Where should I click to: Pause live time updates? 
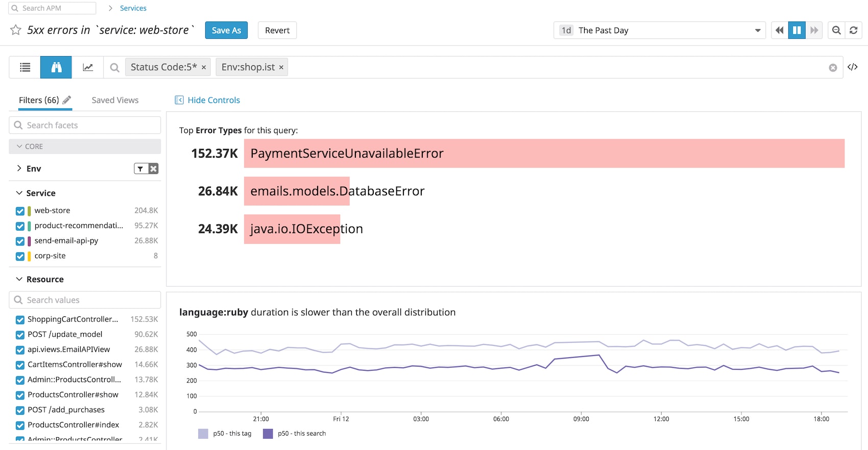click(797, 30)
